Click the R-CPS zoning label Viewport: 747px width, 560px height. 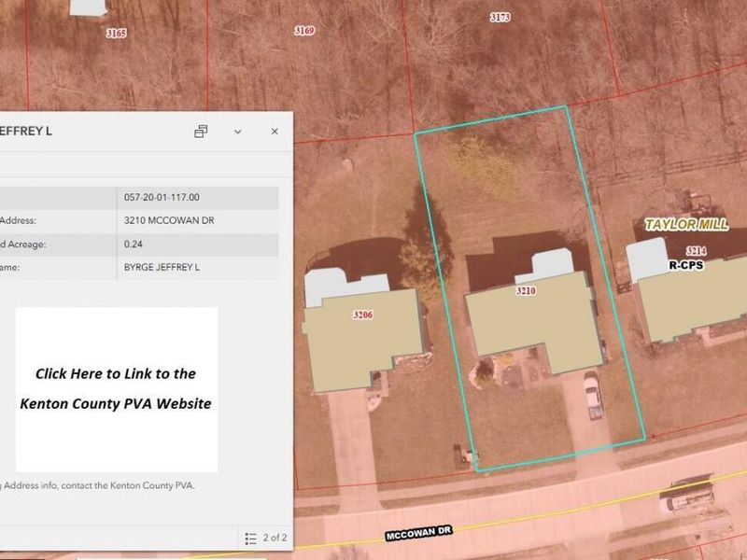685,265
